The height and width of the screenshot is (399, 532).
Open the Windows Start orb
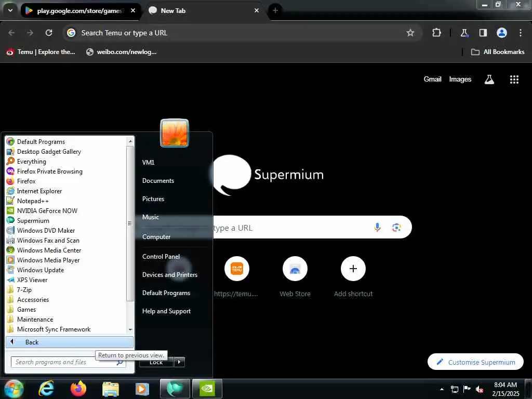14,389
